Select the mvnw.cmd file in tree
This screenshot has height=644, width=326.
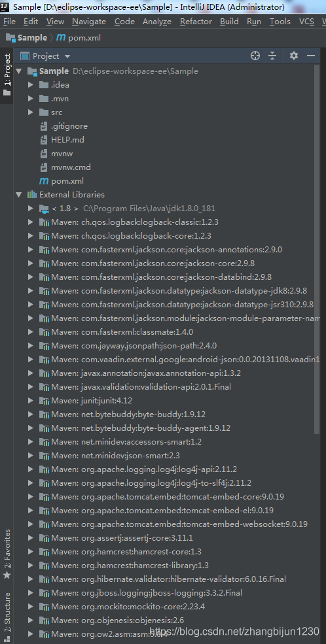click(x=71, y=167)
